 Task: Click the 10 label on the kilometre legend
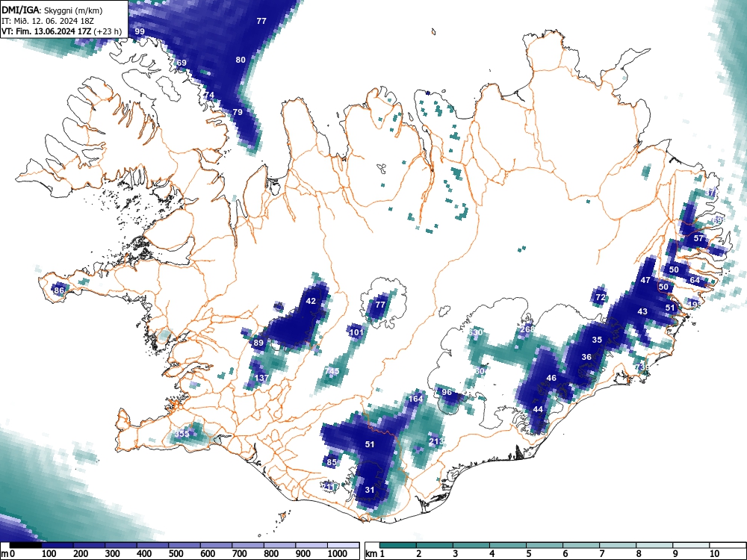[714, 553]
